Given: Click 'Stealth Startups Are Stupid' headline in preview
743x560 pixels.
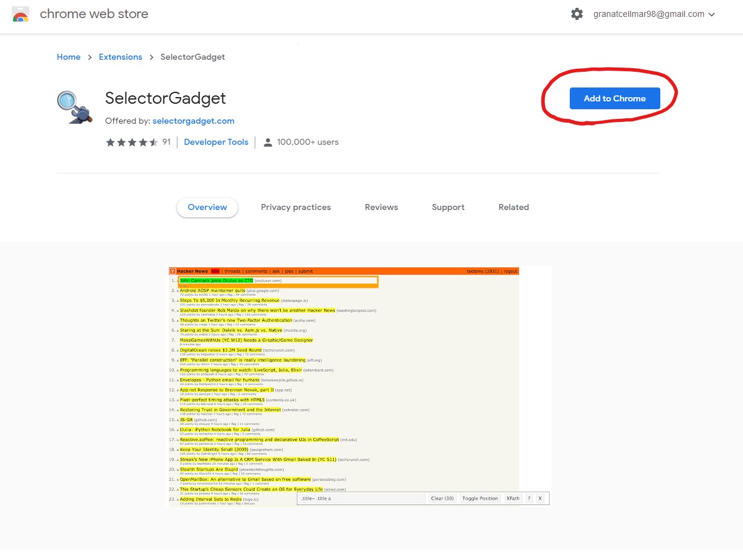Looking at the screenshot, I should coord(209,469).
